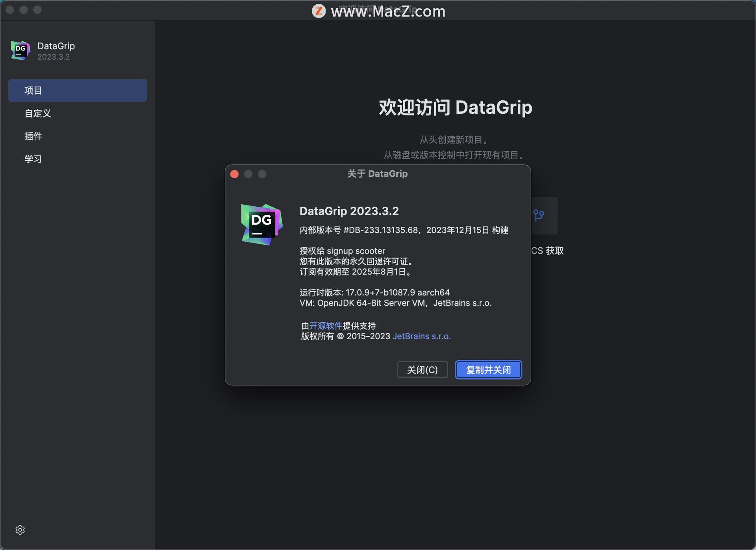The width and height of the screenshot is (756, 550).
Task: Click the sidebar DataGrip 2023.3.2 version label
Action: [54, 57]
